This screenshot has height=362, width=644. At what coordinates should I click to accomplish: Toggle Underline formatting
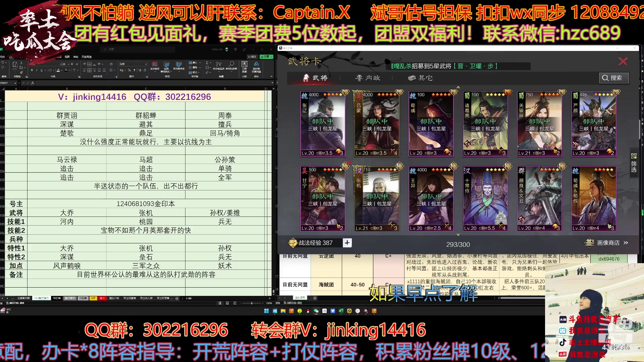click(x=42, y=70)
